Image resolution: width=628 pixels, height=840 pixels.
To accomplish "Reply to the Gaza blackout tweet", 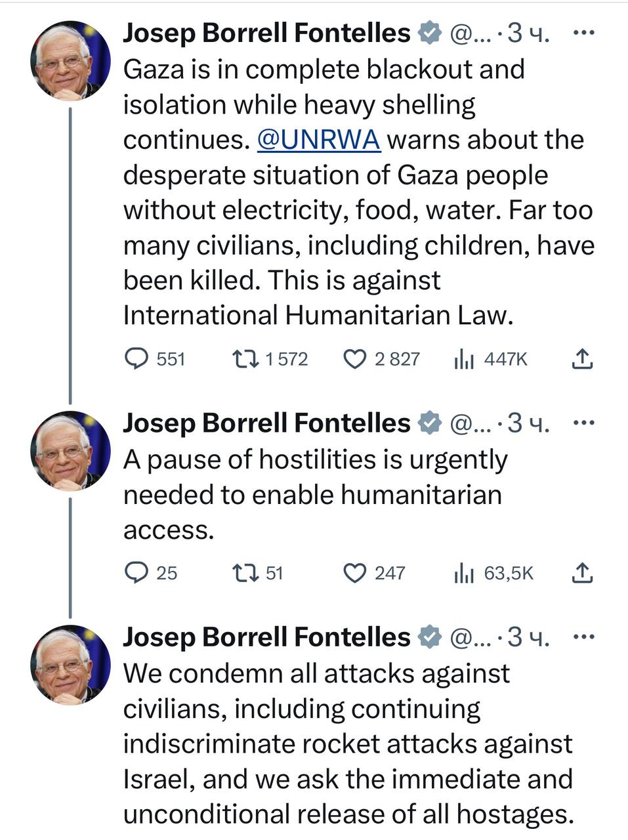I will click(x=136, y=358).
